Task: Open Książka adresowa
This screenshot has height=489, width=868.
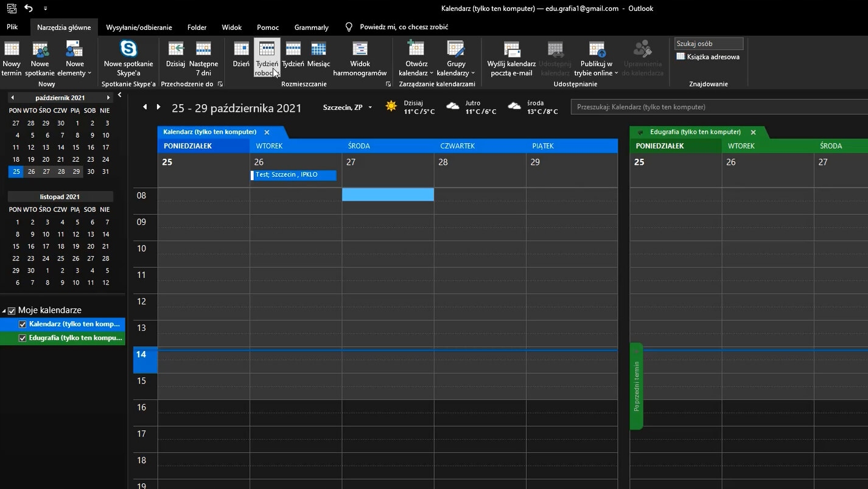Action: 708,57
